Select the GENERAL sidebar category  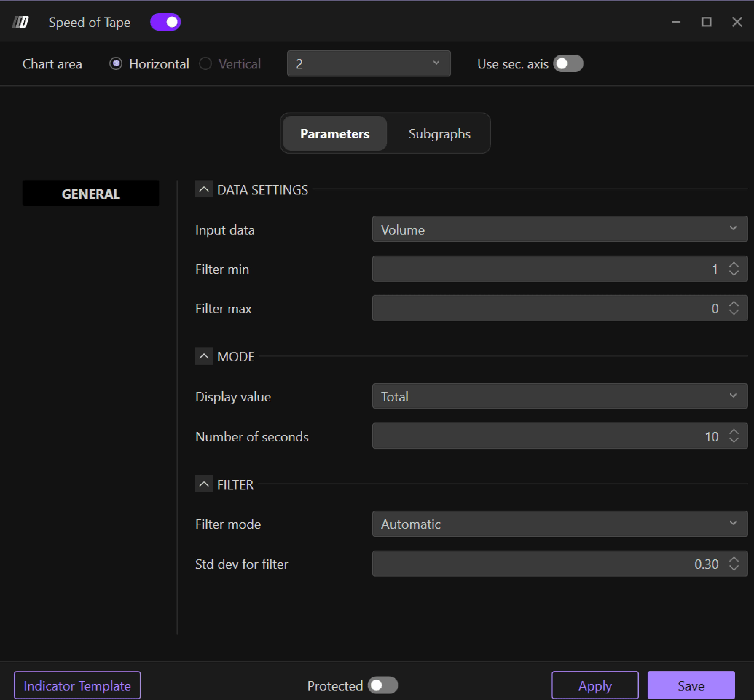pos(91,194)
